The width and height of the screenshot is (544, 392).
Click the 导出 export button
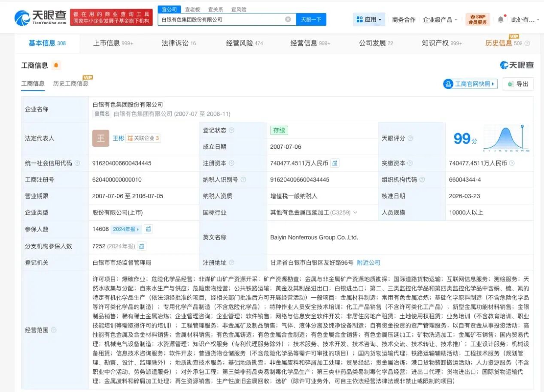[518, 84]
